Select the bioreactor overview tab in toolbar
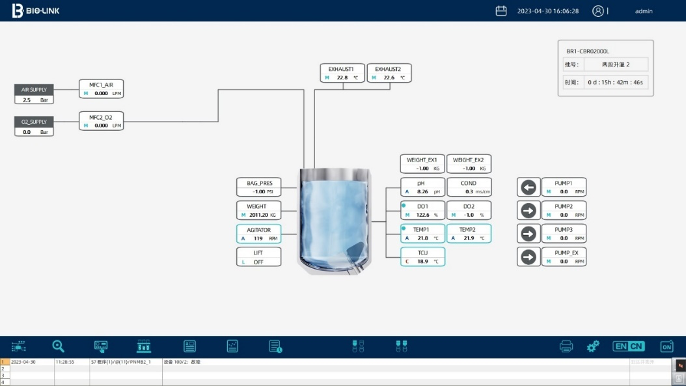686x386 pixels. click(144, 346)
